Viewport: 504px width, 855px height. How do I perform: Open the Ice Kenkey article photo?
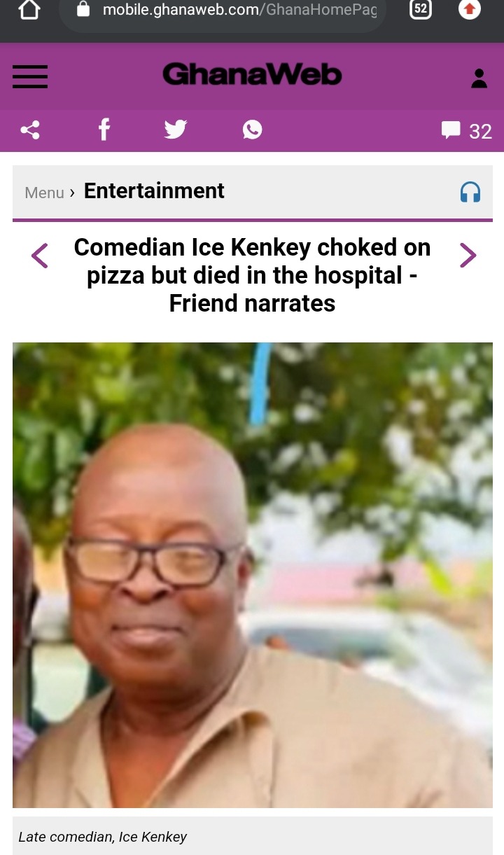(x=253, y=575)
